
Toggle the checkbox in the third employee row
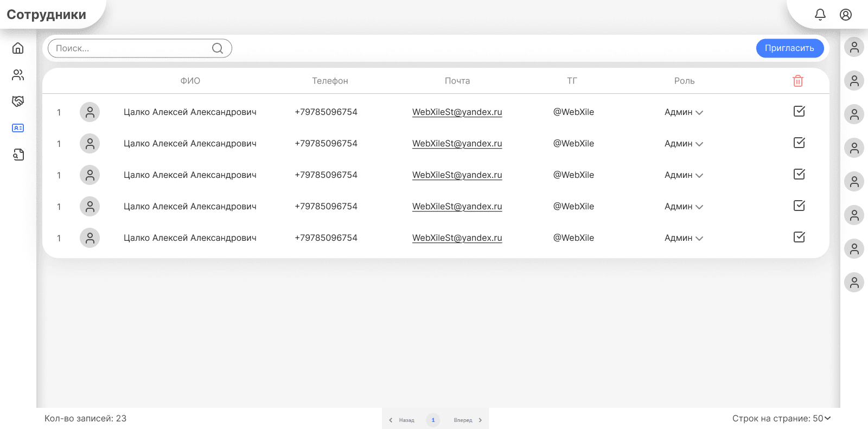pyautogui.click(x=799, y=174)
